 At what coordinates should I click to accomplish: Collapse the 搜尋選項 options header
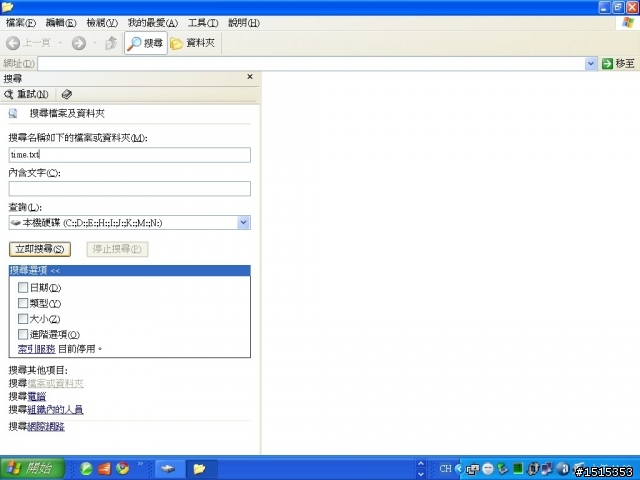pyautogui.click(x=129, y=270)
